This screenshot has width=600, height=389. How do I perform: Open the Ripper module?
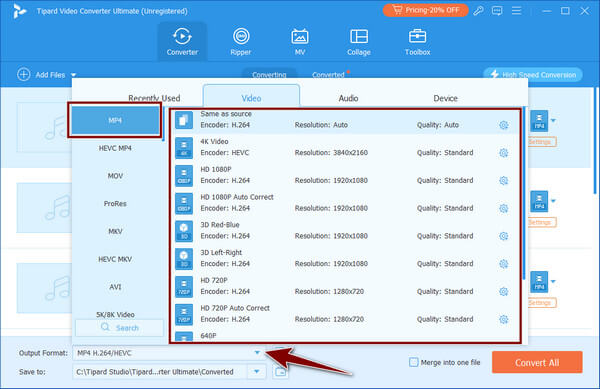(241, 42)
